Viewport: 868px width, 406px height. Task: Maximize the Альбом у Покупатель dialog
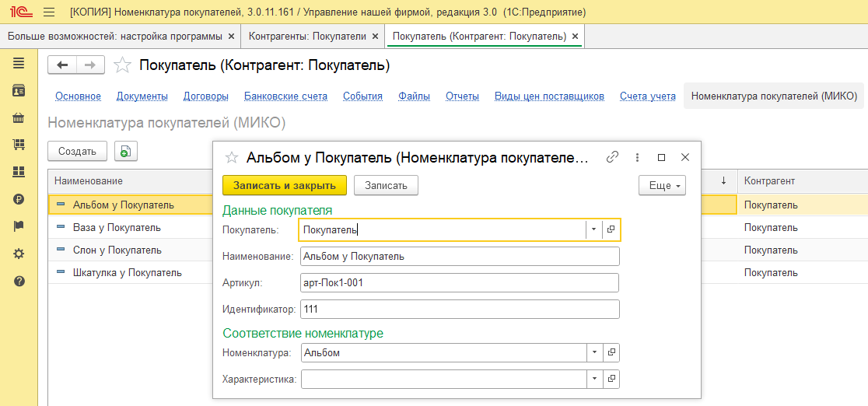pyautogui.click(x=661, y=157)
